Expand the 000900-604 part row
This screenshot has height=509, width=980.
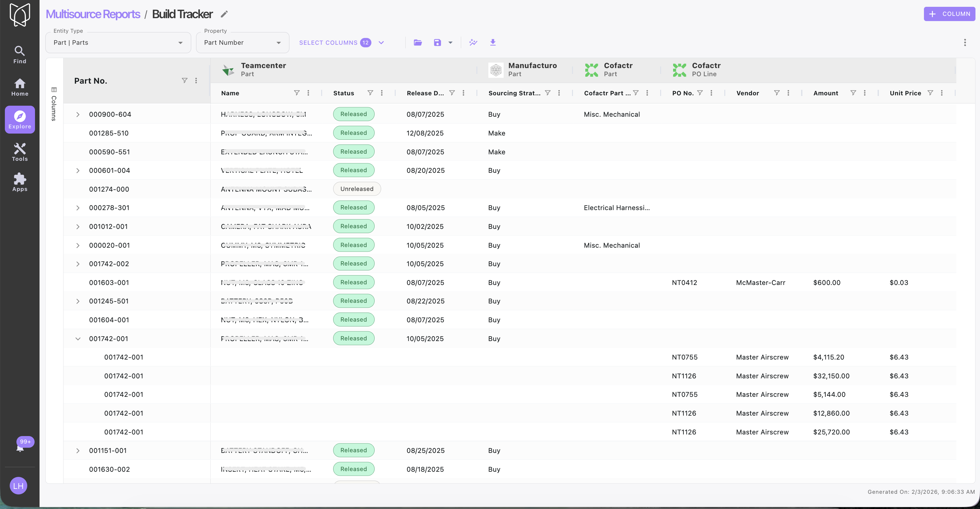[x=77, y=114]
